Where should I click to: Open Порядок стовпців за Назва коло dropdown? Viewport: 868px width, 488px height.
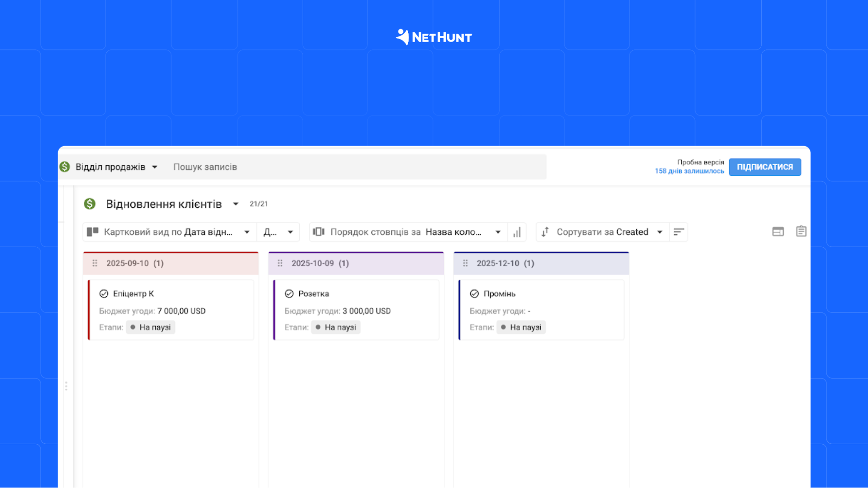click(409, 232)
